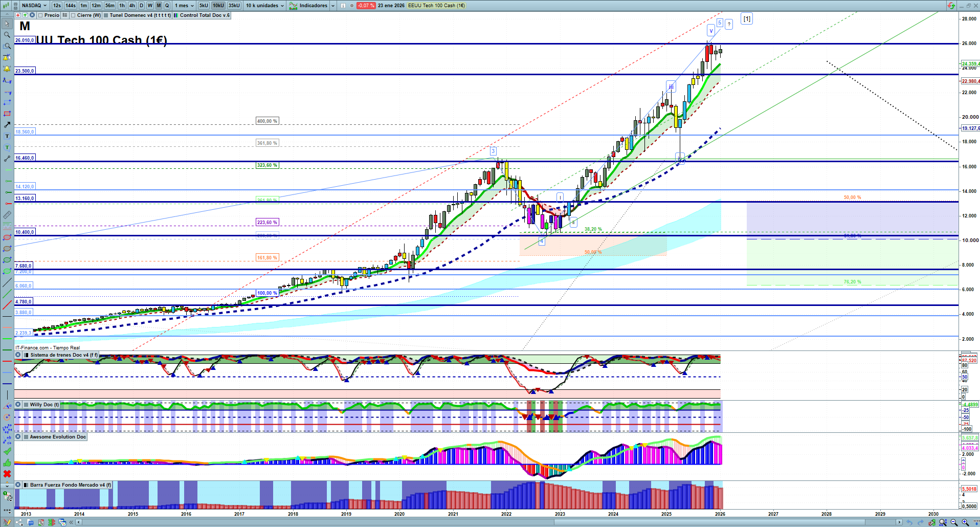Click the gray status circle in toolbar
980x527 pixels.
point(351,6)
